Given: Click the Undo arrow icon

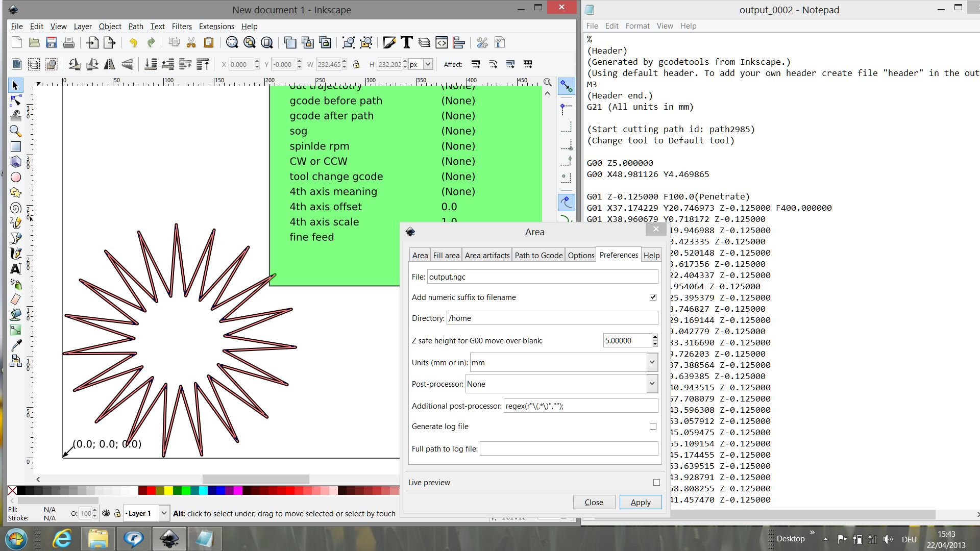Looking at the screenshot, I should (133, 42).
